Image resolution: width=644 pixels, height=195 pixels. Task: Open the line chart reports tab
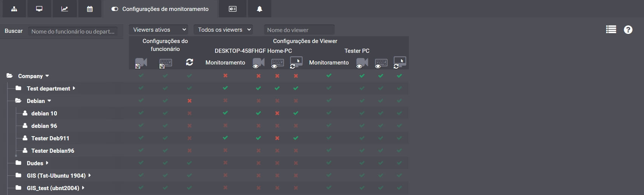tap(64, 9)
